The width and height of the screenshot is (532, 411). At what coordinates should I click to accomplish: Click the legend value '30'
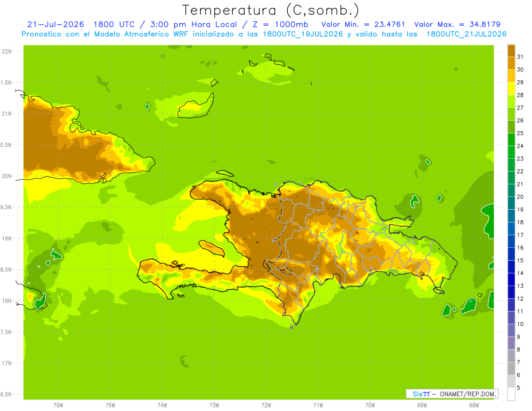[520, 70]
